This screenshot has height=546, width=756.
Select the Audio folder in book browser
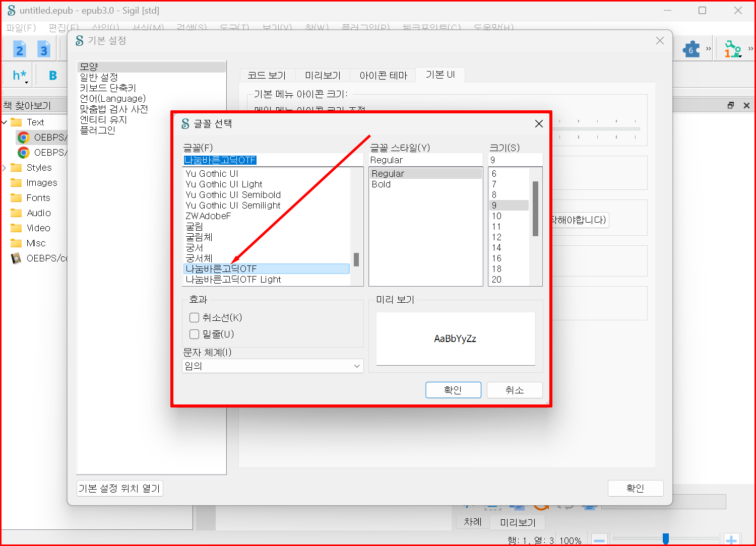39,213
